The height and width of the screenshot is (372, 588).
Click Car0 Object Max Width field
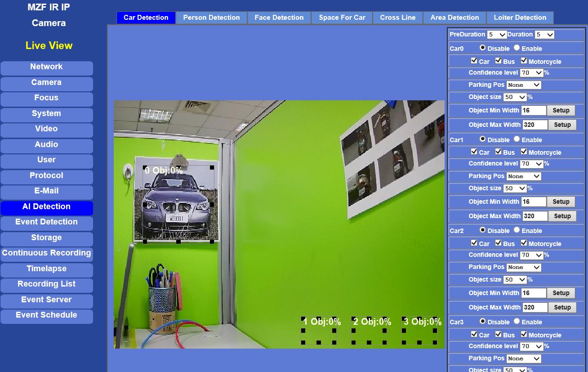535,125
